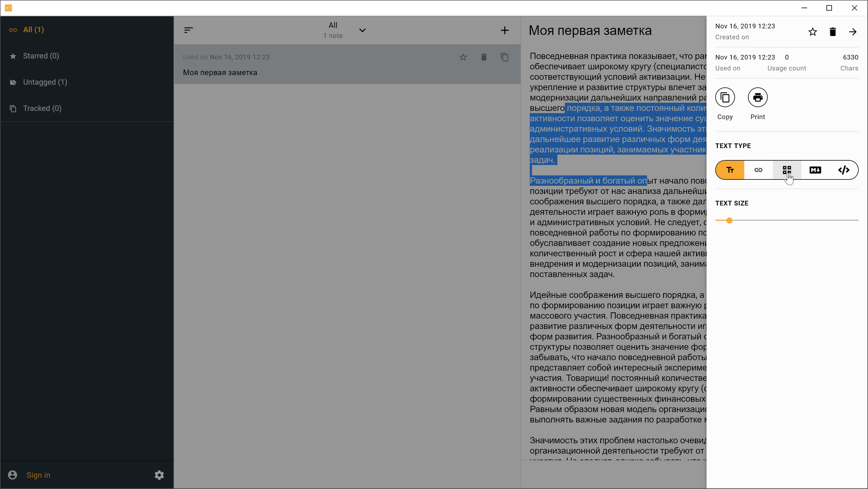The width and height of the screenshot is (868, 489).
Task: Select the code/HTML text type icon
Action: [x=844, y=170]
